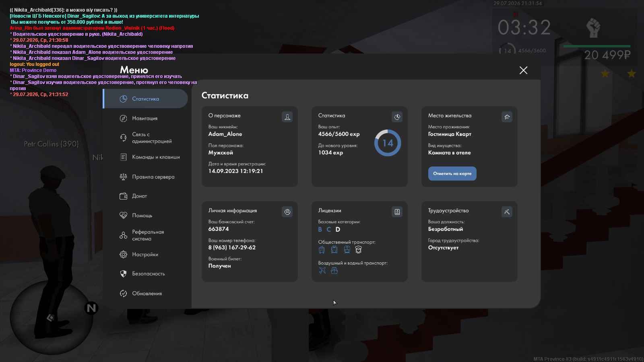
Task: Close the Меню window with the X
Action: point(524,70)
